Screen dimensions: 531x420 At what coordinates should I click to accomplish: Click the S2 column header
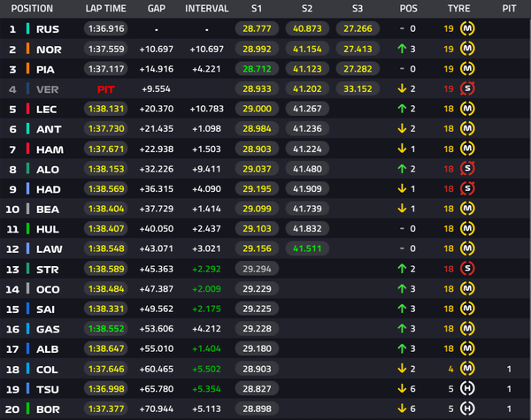307,9
